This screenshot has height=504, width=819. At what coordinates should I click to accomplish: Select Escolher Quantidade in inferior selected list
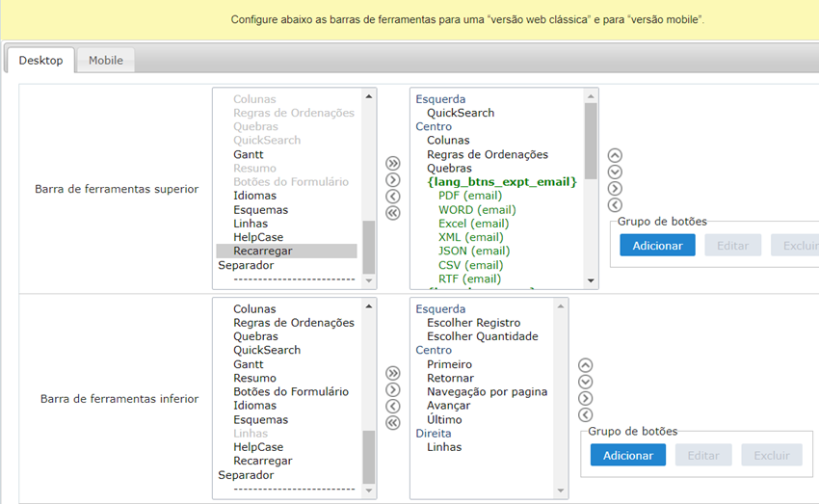pyautogui.click(x=482, y=336)
